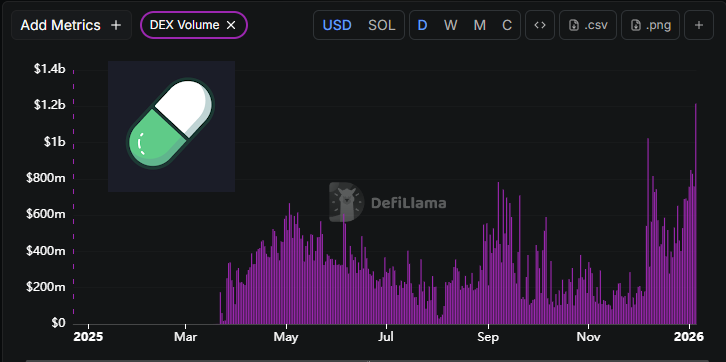Image resolution: width=726 pixels, height=362 pixels.
Task: Click the $1.2b axis label
Action: (50, 105)
